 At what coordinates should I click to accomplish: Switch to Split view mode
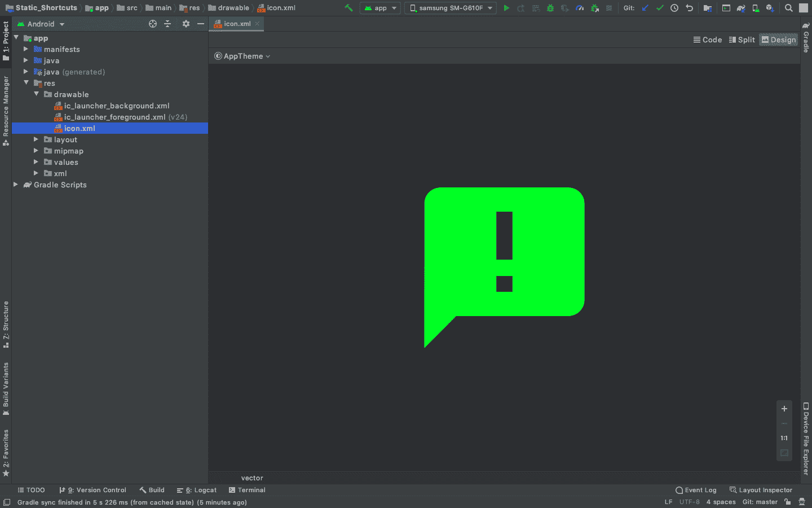[742, 40]
